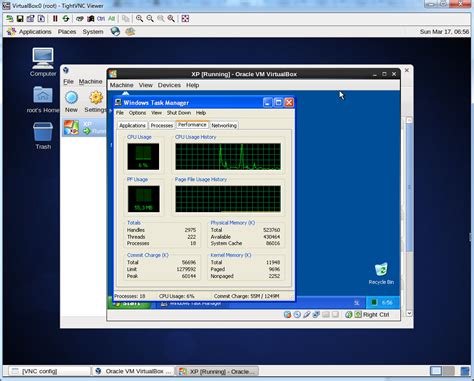Open Task Manager Help menu
Viewport: 474px width, 381px height.
pos(201,113)
